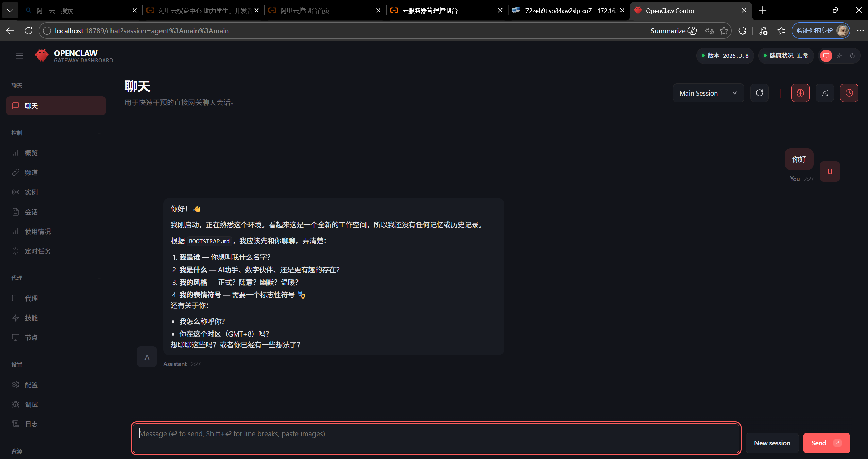Toggle the brain thinking icon button
The width and height of the screenshot is (868, 459).
pyautogui.click(x=800, y=93)
